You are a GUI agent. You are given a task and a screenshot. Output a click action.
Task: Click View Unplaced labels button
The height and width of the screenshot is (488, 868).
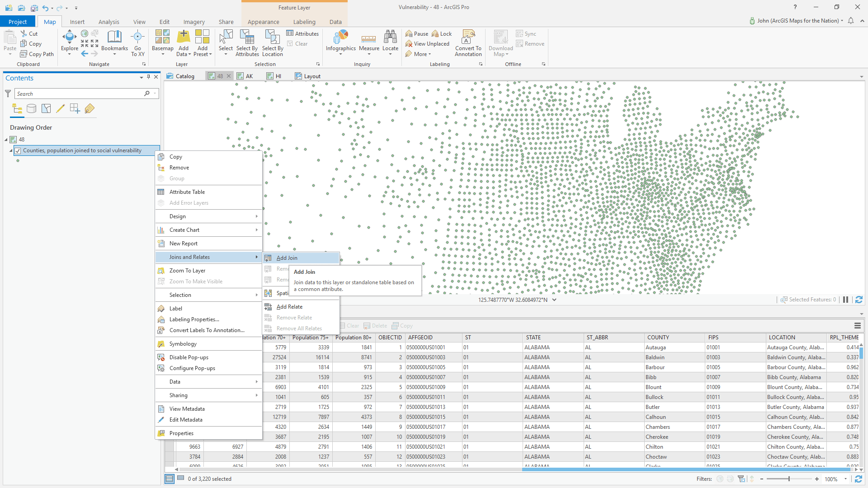[x=427, y=44]
